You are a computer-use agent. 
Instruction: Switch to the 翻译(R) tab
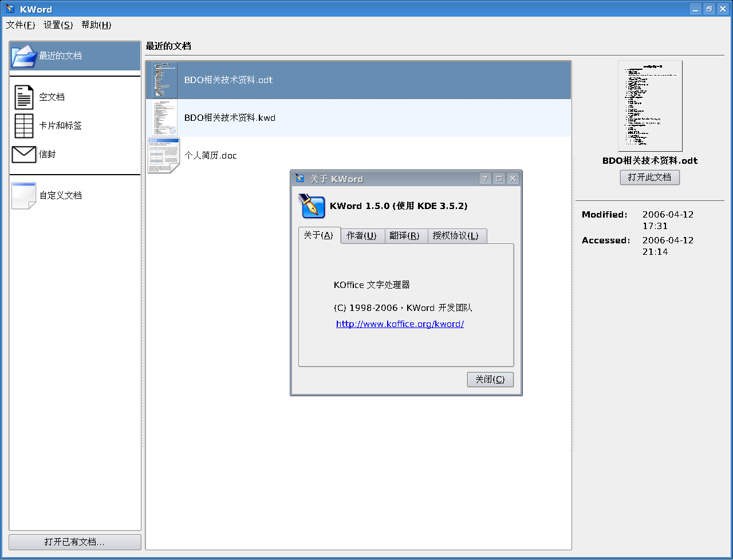point(405,236)
